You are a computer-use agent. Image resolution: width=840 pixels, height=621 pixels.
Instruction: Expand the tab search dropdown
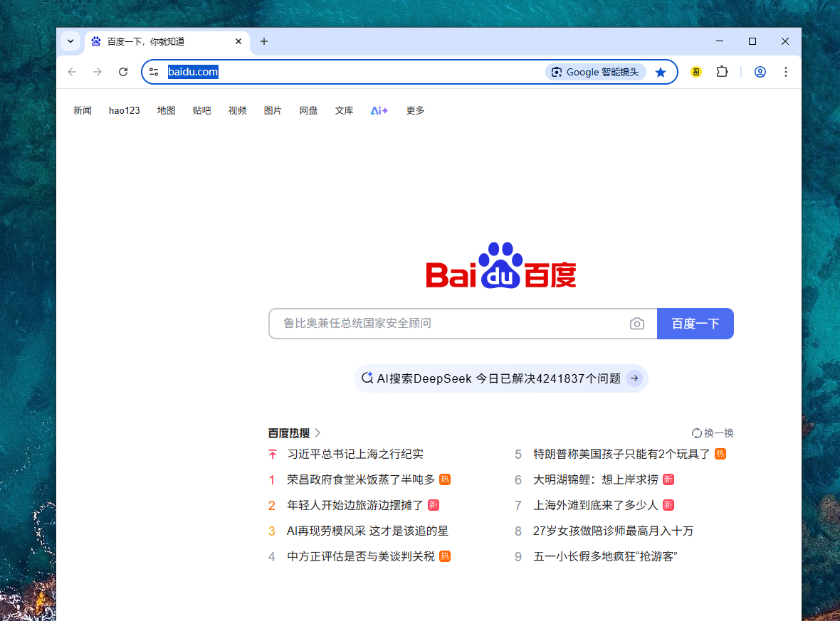[x=70, y=41]
